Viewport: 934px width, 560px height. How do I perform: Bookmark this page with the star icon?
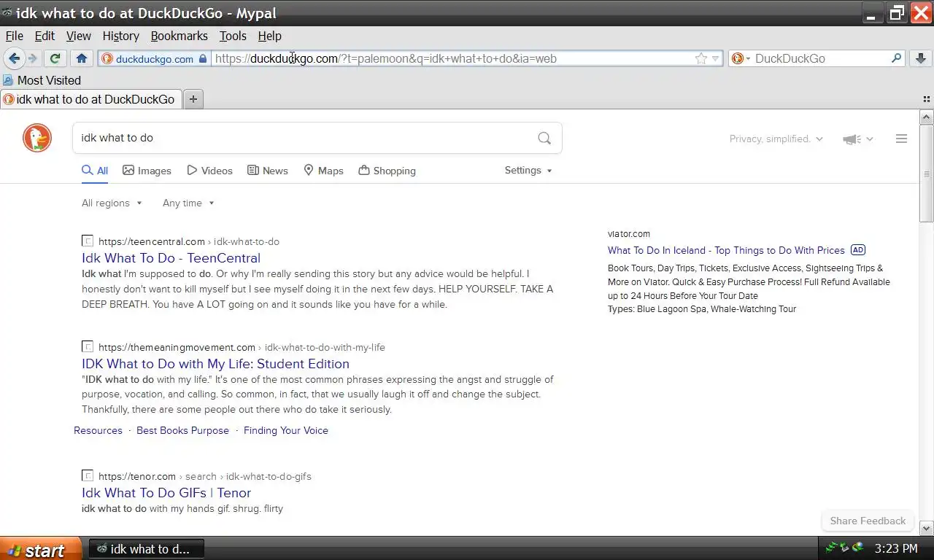(700, 58)
